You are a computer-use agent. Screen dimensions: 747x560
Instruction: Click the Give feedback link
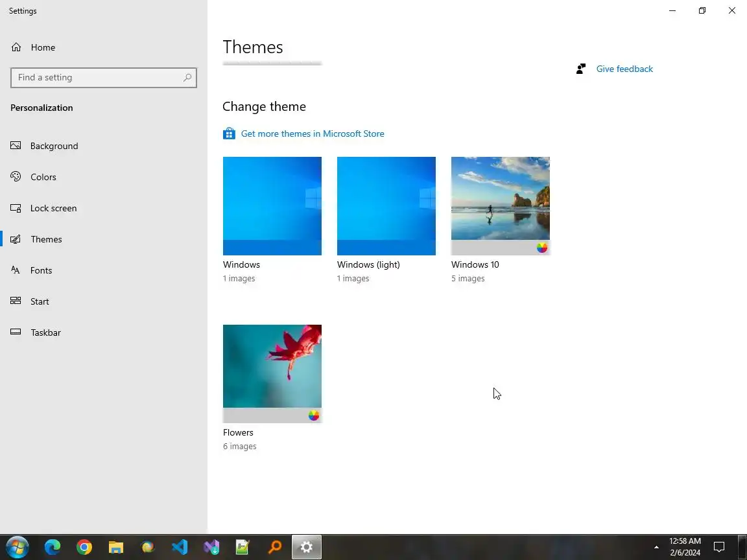(624, 69)
